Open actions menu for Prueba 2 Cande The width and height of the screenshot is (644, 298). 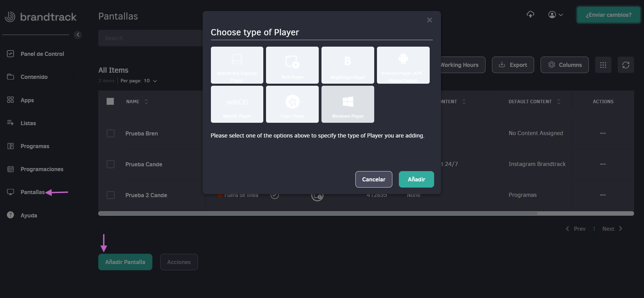click(x=603, y=195)
